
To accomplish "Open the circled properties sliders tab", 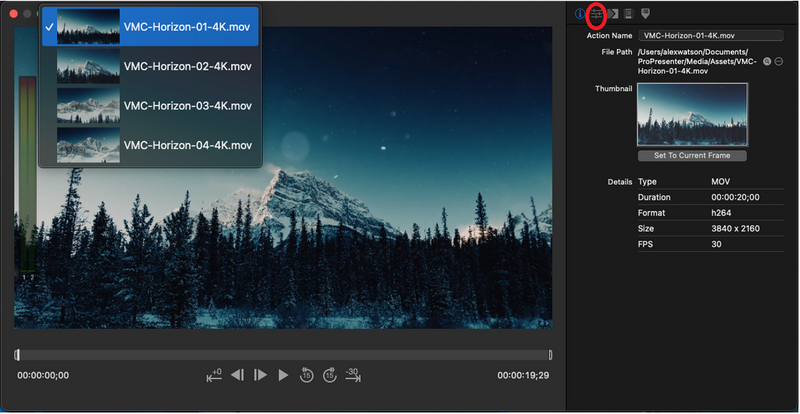I will coord(596,14).
